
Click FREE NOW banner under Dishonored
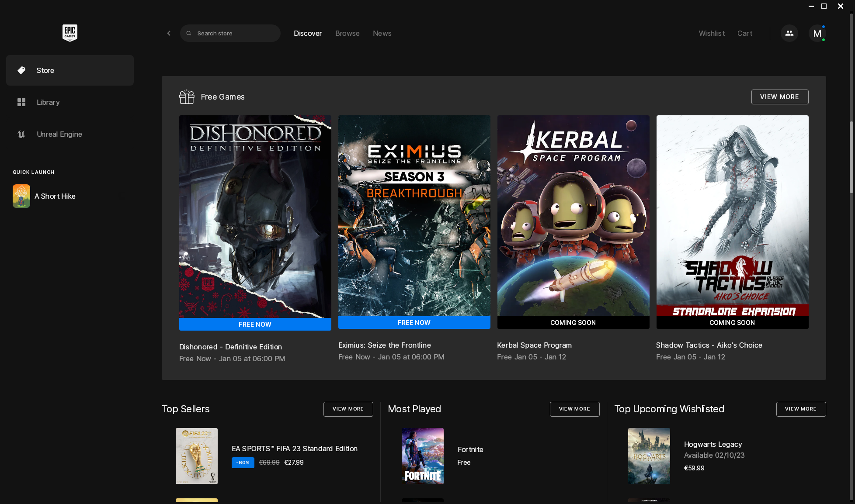[255, 324]
